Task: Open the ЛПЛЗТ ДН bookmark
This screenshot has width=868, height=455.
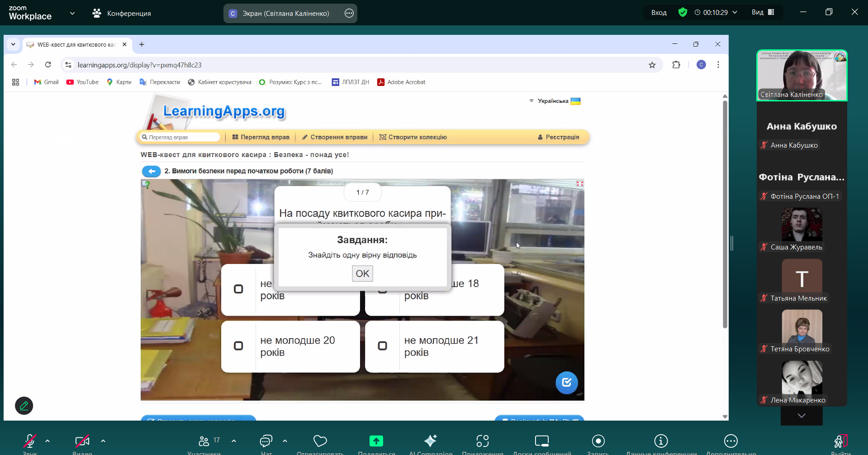Action: [x=351, y=82]
